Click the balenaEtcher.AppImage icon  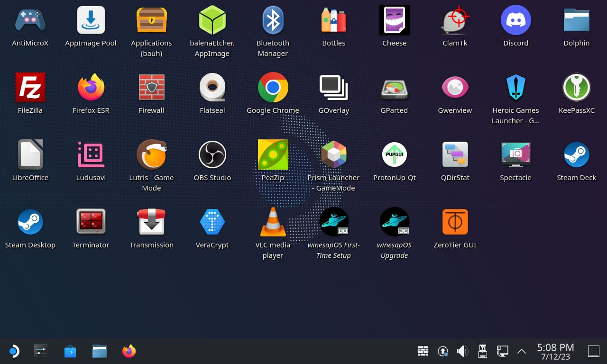(212, 20)
